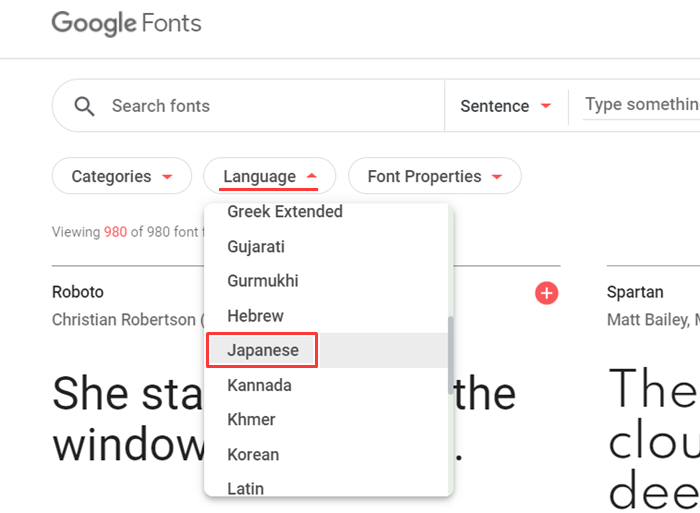Click Matt Bailey designer name
The image size is (700, 513).
tap(648, 320)
